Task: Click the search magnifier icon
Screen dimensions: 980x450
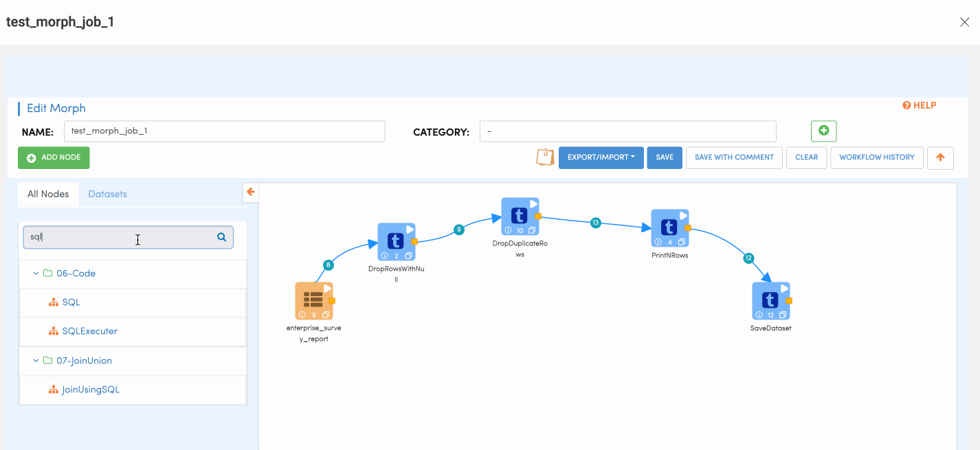Action: pos(222,237)
